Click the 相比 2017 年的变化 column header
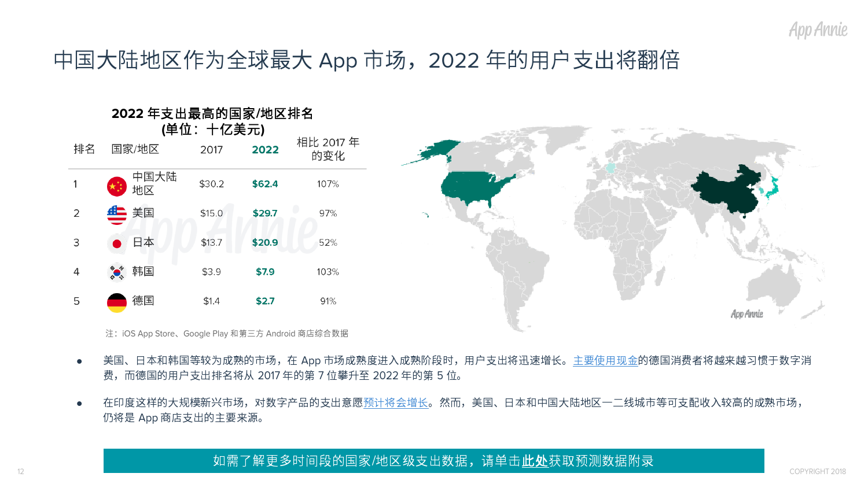The height and width of the screenshot is (488, 868). (x=328, y=149)
